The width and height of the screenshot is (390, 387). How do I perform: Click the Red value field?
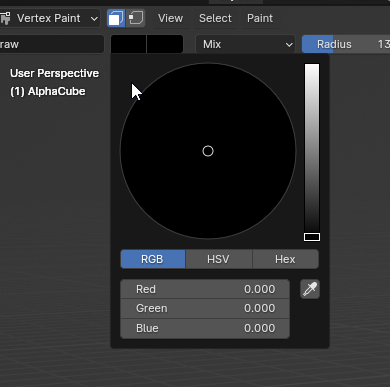[205, 289]
